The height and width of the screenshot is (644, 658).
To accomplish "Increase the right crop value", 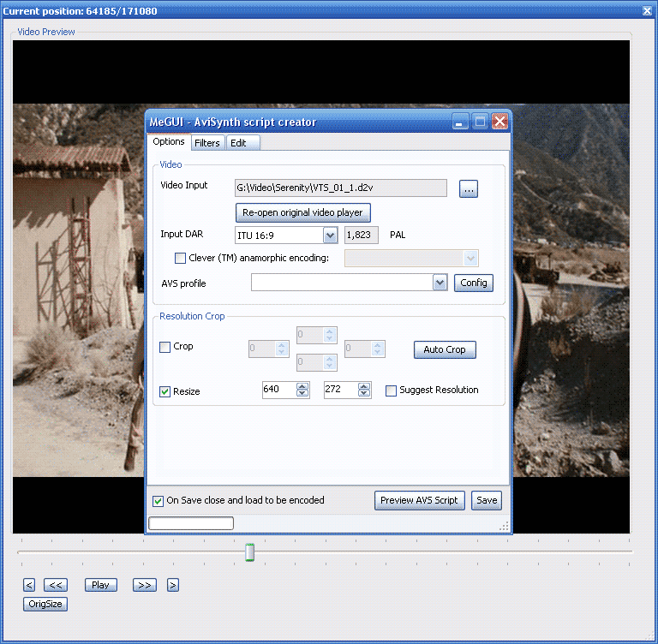I will 377,345.
